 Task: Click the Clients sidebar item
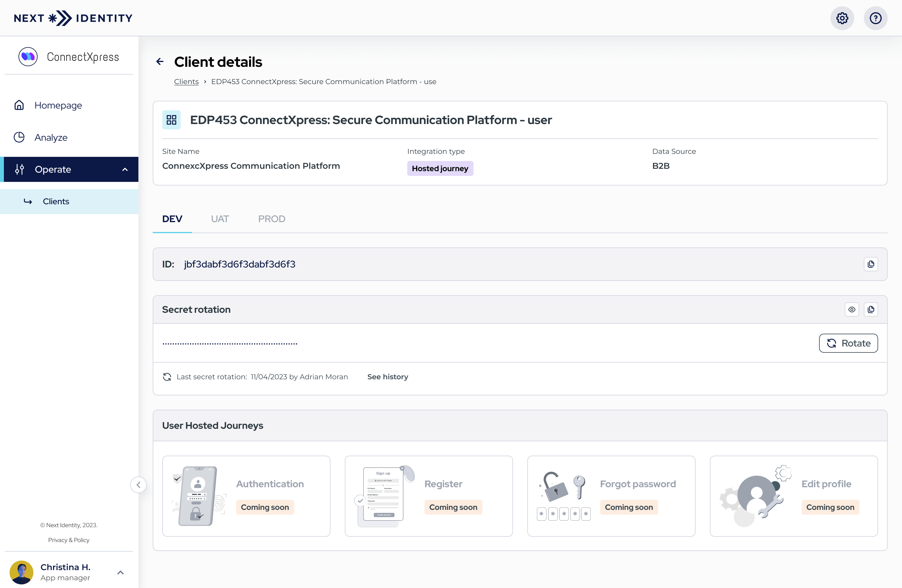pos(55,202)
